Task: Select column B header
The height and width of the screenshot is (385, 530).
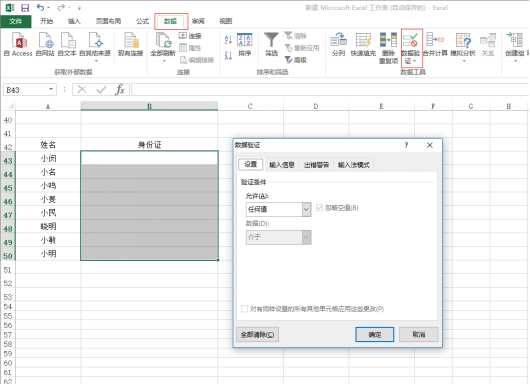Action: click(149, 106)
